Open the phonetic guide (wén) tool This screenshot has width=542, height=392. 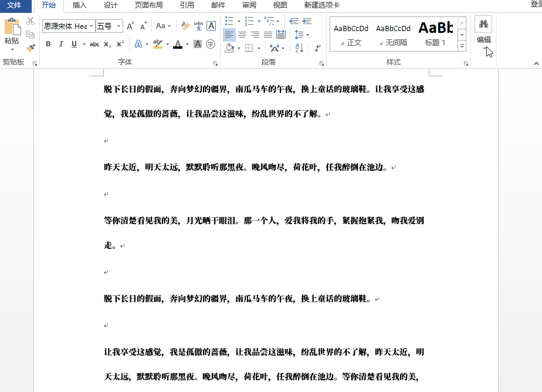(198, 26)
